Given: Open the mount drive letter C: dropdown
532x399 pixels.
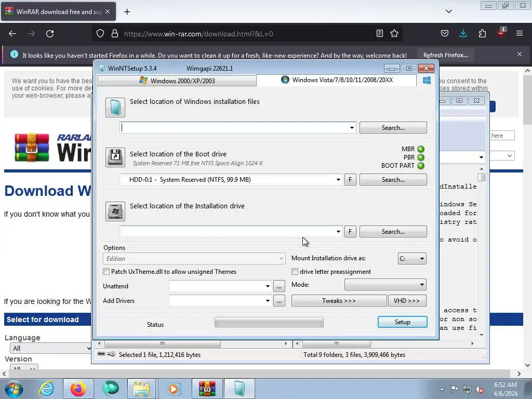Looking at the screenshot, I should (x=412, y=259).
